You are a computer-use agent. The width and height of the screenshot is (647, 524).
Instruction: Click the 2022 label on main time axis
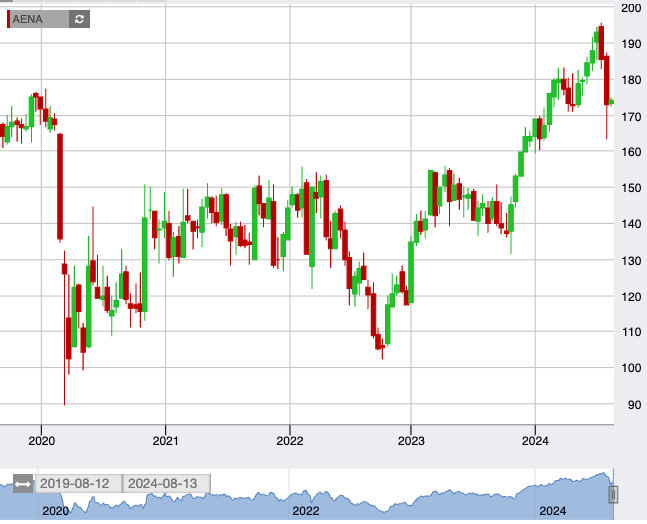(290, 441)
